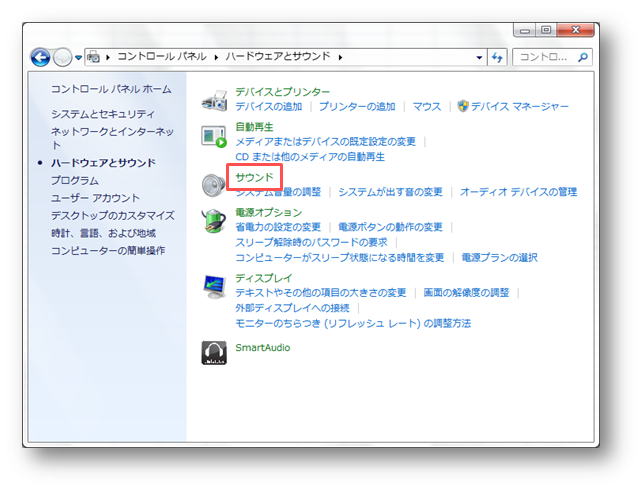Open ユーザー アカウント in the sidebar

coord(95,198)
